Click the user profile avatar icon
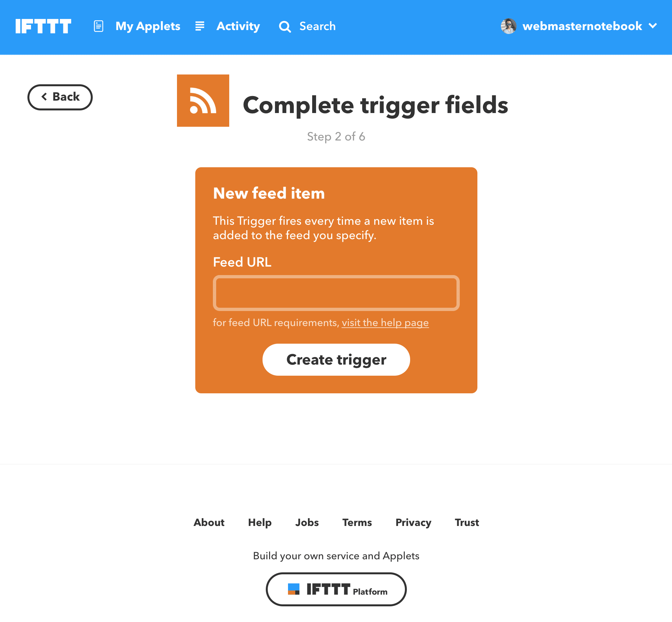 click(506, 26)
